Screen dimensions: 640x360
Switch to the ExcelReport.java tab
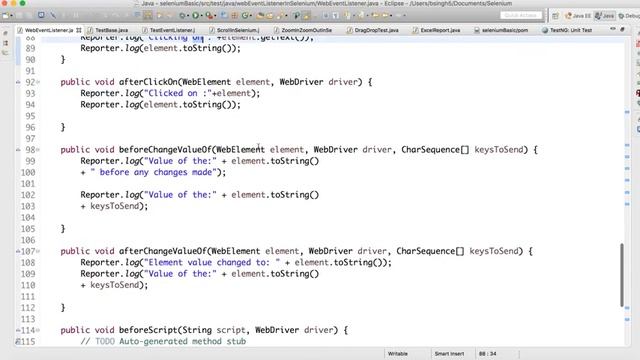[436, 30]
